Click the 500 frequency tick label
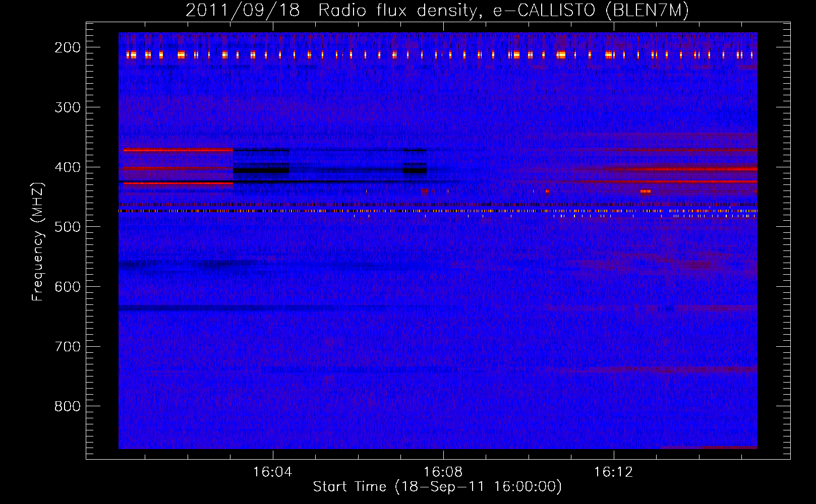Image resolution: width=816 pixels, height=504 pixels. click(x=67, y=227)
